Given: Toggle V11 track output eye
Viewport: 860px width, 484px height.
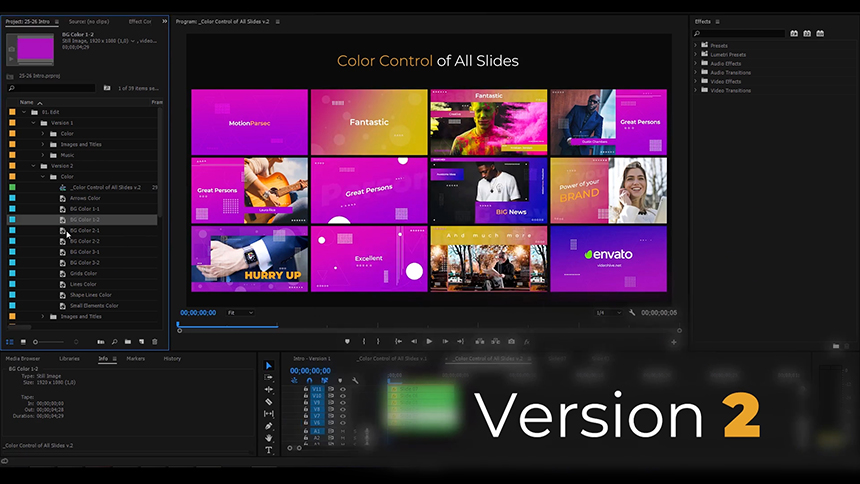Looking at the screenshot, I should tap(343, 388).
